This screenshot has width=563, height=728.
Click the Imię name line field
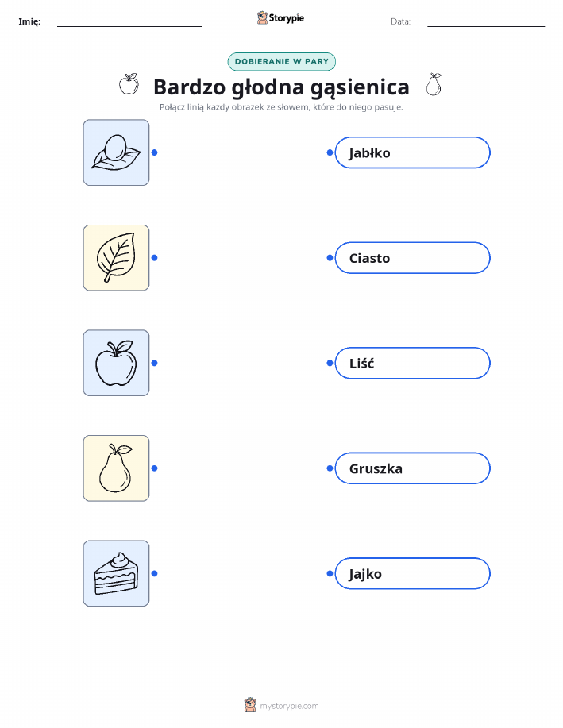[x=129, y=21]
